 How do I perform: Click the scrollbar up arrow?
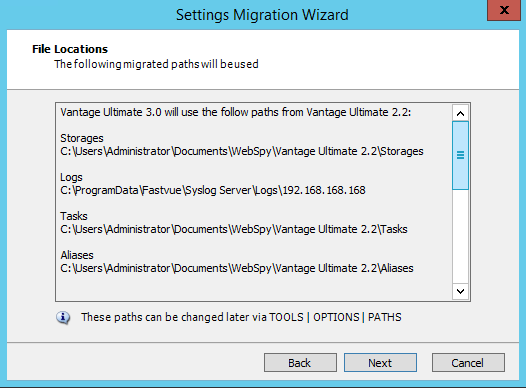460,113
